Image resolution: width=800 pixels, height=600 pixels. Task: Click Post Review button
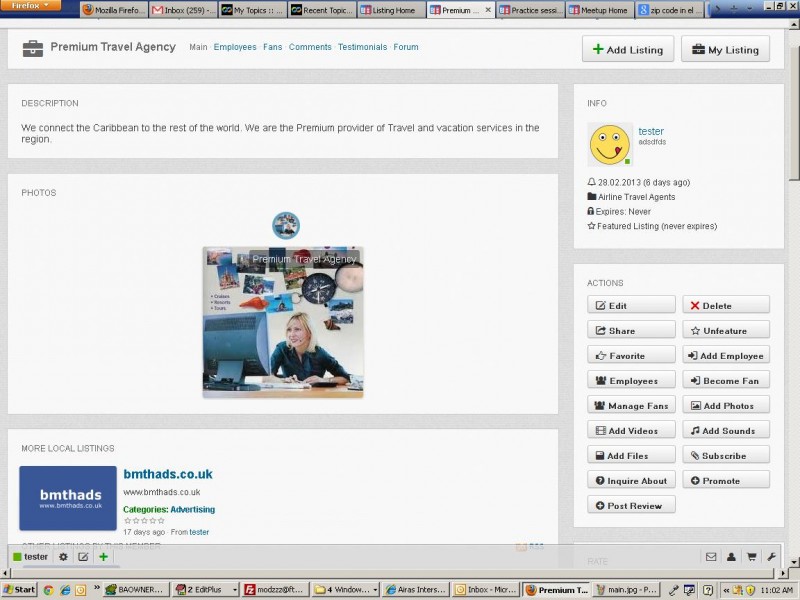(x=631, y=505)
